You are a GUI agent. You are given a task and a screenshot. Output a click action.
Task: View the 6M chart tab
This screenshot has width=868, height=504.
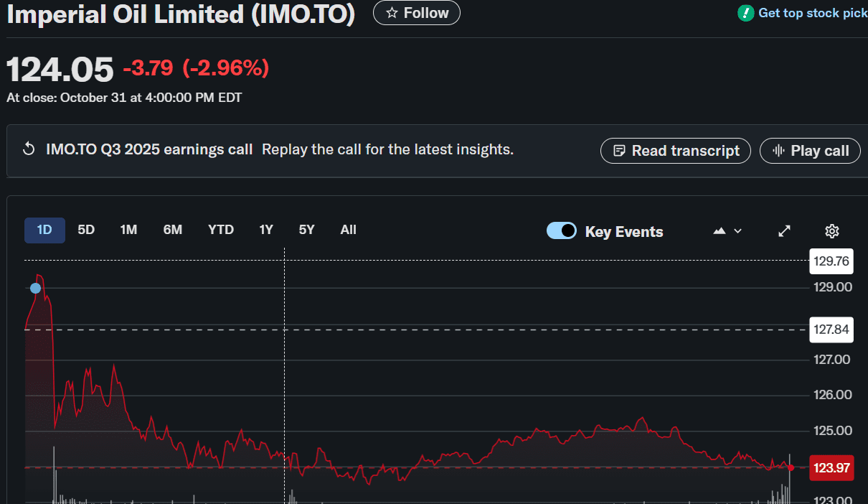[x=172, y=230]
